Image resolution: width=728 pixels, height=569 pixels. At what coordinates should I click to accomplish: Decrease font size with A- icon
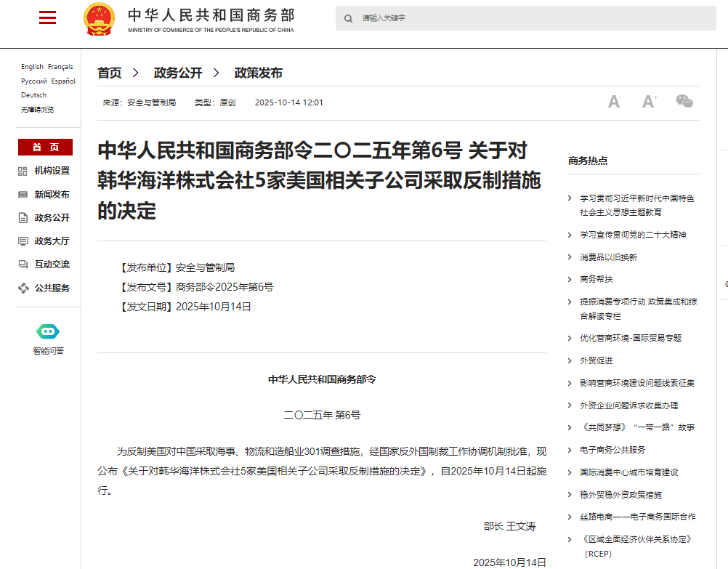tap(615, 102)
